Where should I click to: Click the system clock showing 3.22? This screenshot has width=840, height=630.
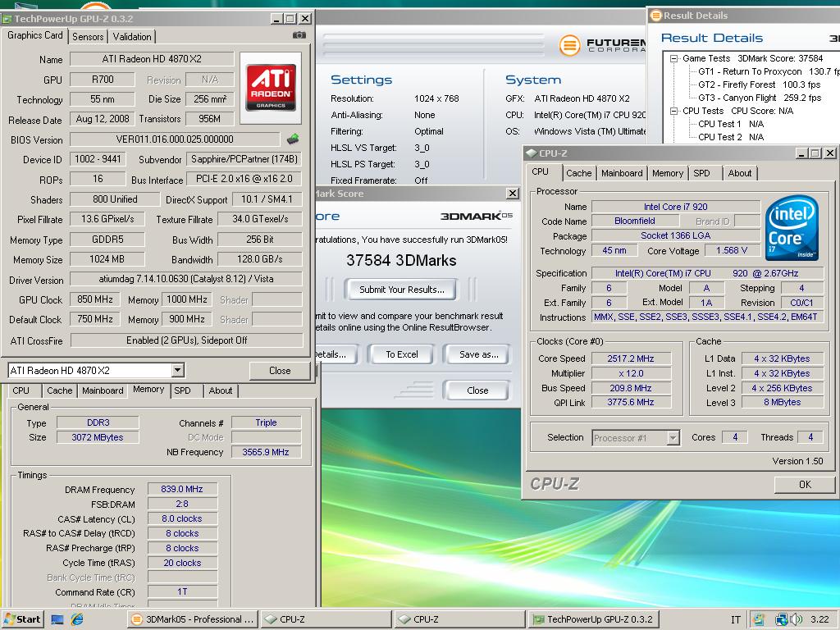point(819,619)
